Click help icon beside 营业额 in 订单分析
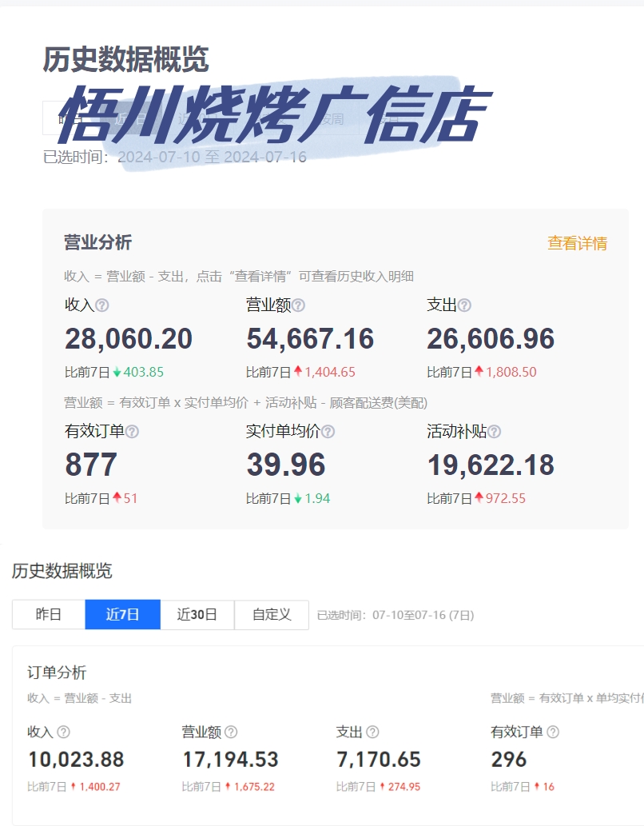The width and height of the screenshot is (644, 826). tap(231, 732)
